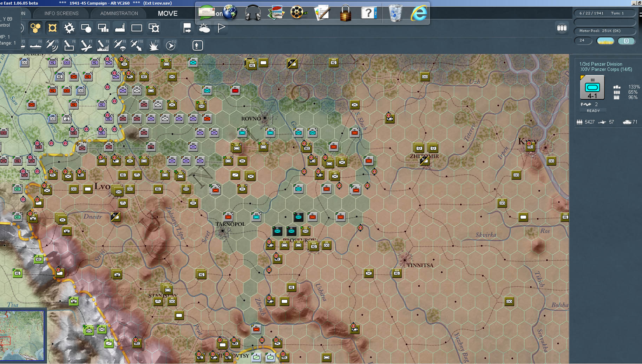Select the air transport mode F9
Image resolution: width=642 pixels, height=364 pixels.
(x=120, y=45)
